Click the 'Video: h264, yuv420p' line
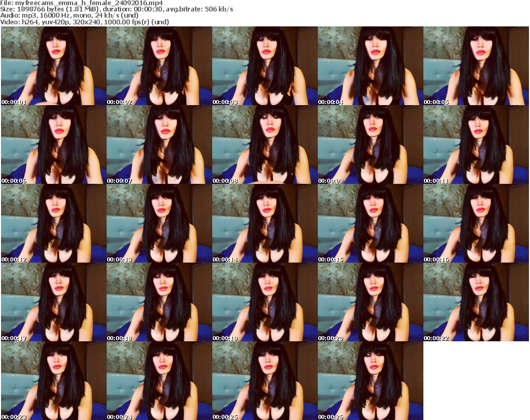 click(x=84, y=22)
